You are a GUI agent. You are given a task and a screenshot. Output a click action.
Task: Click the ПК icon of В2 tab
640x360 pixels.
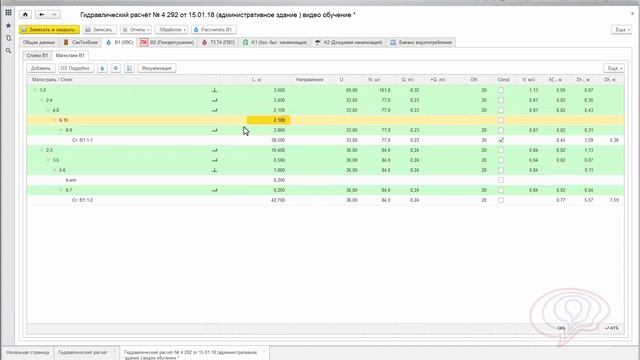(144, 42)
